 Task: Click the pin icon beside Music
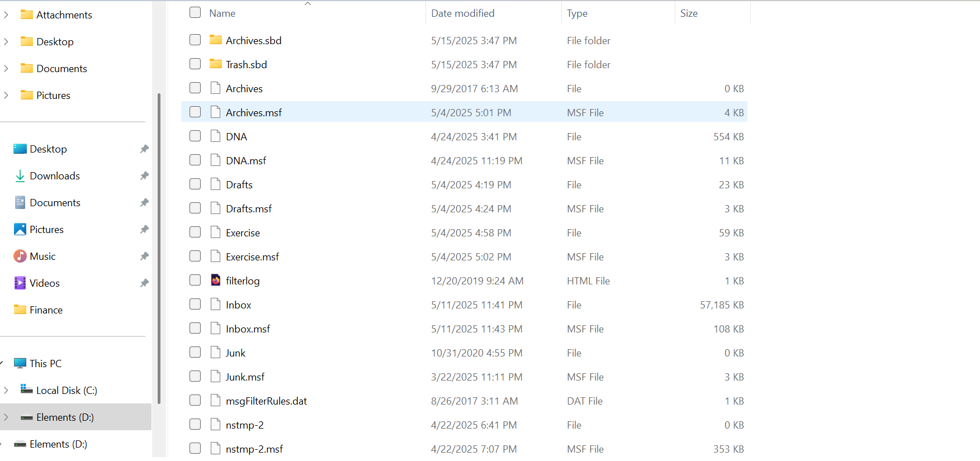tap(144, 256)
